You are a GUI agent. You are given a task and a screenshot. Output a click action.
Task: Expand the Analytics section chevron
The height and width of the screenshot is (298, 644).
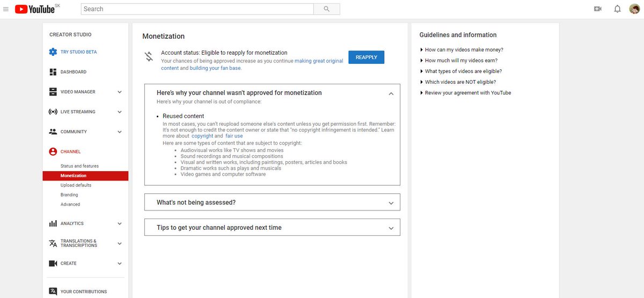(x=120, y=223)
